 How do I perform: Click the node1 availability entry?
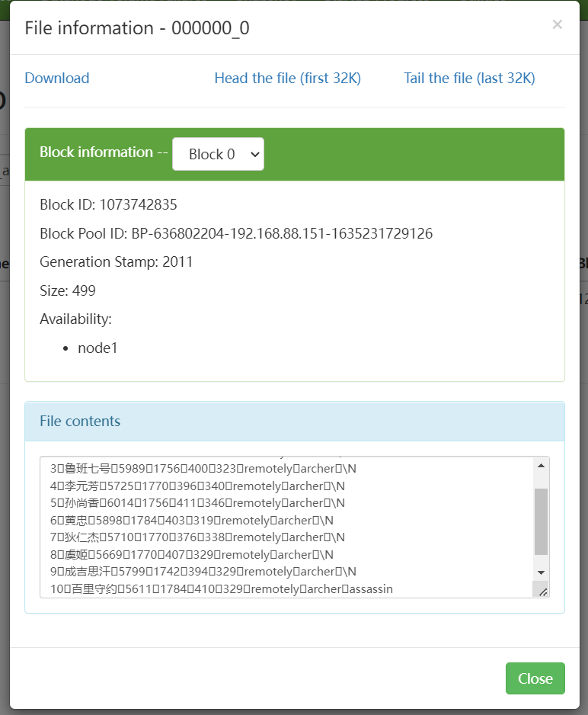point(97,348)
